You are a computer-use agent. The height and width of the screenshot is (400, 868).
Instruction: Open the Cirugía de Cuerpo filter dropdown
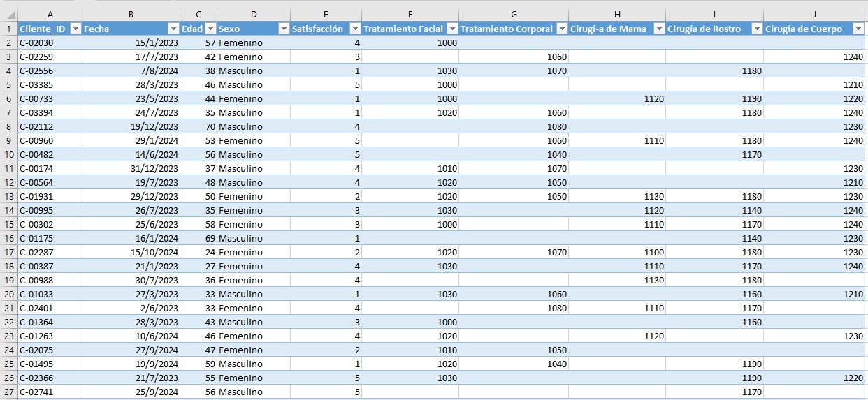click(858, 29)
